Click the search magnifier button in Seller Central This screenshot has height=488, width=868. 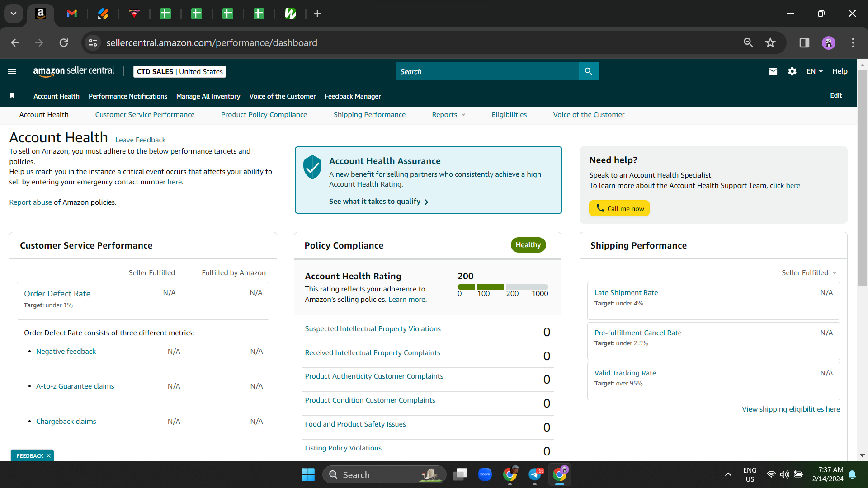pos(589,71)
